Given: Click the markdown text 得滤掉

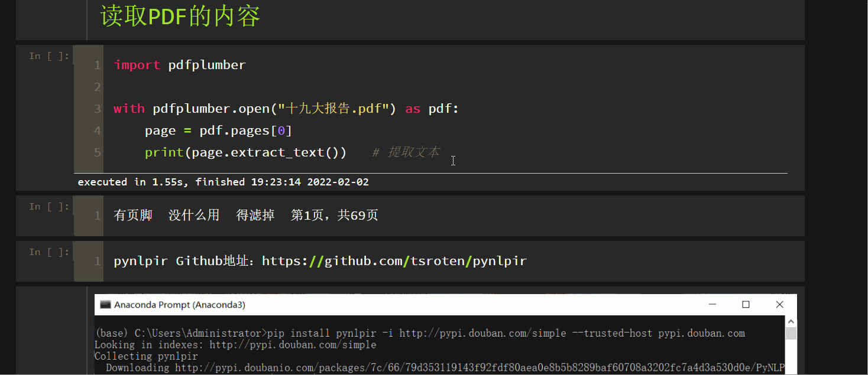Looking at the screenshot, I should [255, 215].
